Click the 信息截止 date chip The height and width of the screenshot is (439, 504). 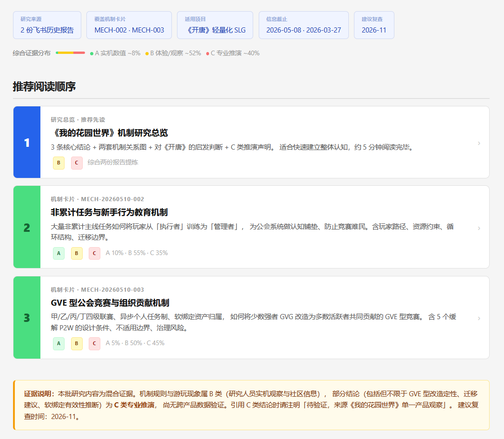[304, 25]
